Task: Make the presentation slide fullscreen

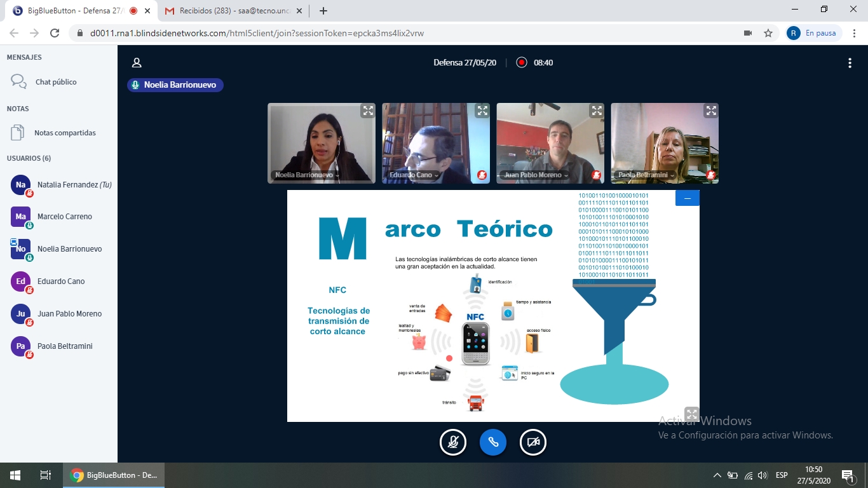Action: [x=691, y=414]
